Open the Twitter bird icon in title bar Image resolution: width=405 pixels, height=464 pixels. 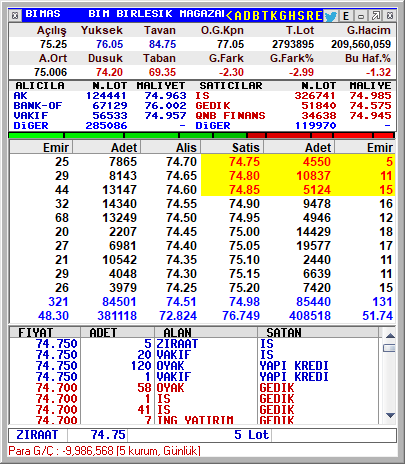tap(330, 16)
